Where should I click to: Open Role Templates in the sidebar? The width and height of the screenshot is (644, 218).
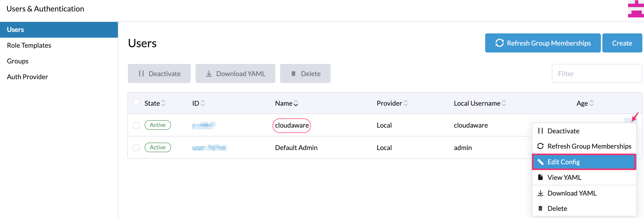tap(29, 45)
